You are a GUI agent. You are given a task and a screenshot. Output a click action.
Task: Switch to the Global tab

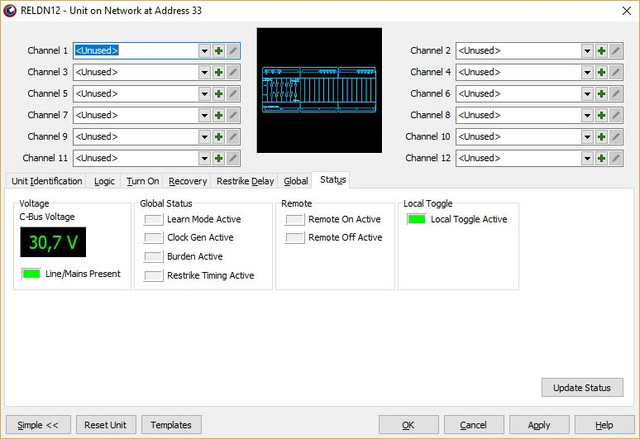(296, 181)
